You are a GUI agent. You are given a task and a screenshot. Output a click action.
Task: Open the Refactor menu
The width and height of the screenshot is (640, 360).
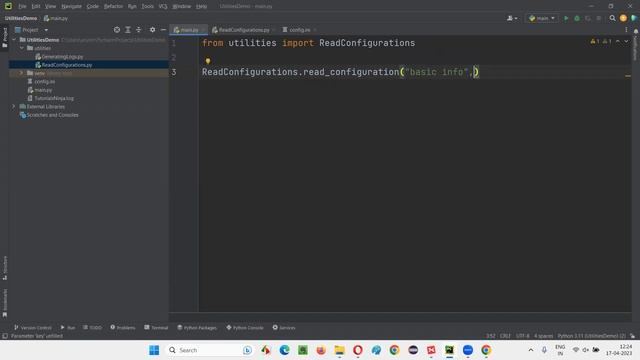click(x=113, y=6)
